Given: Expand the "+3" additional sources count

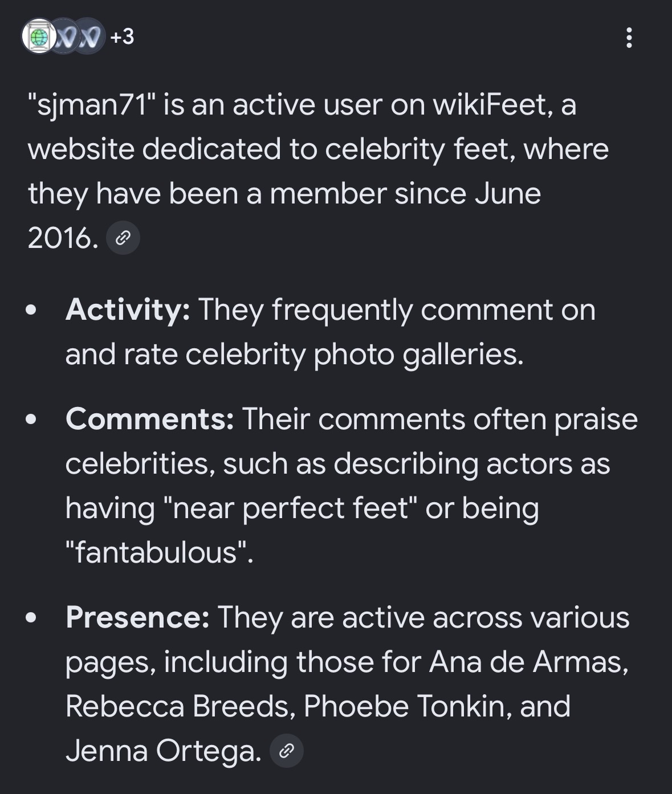Looking at the screenshot, I should 123,37.
